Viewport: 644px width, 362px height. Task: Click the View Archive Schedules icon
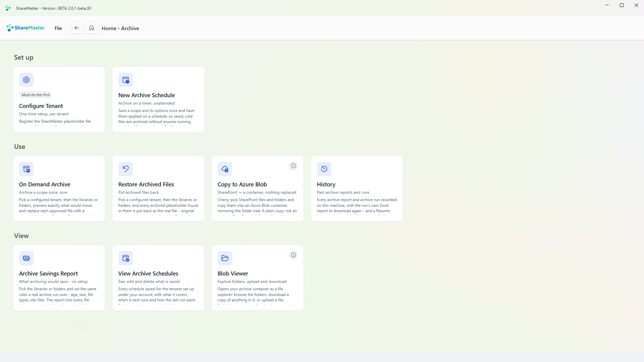(x=125, y=258)
